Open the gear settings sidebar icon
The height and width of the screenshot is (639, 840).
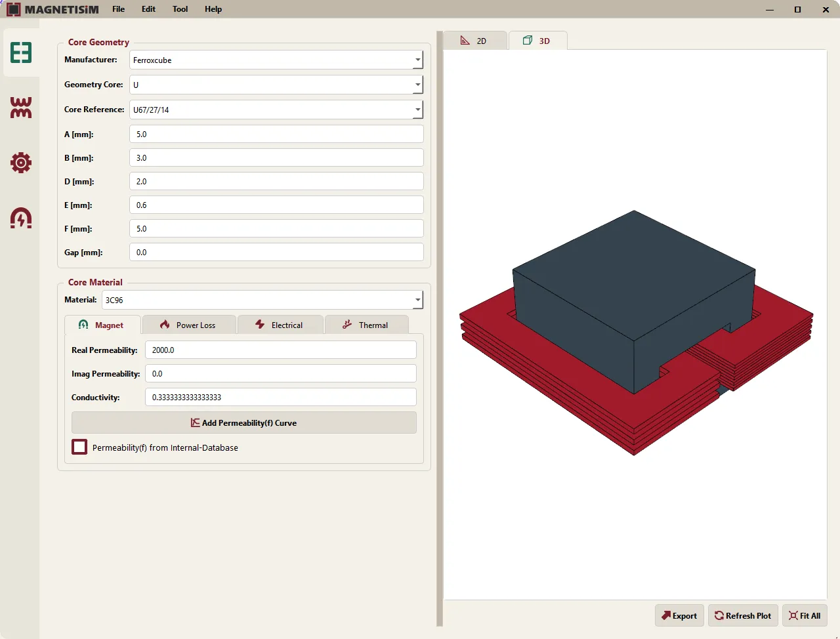[21, 163]
